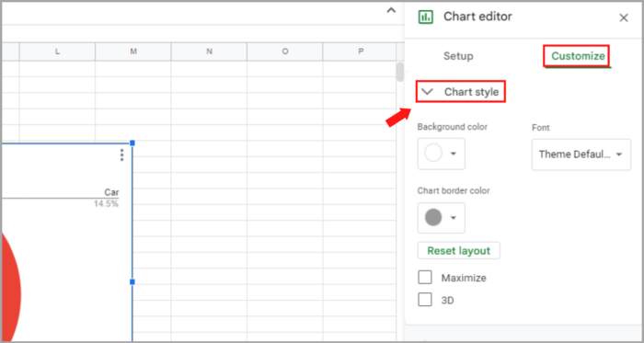
Task: Click the Font label
Action: click(541, 128)
